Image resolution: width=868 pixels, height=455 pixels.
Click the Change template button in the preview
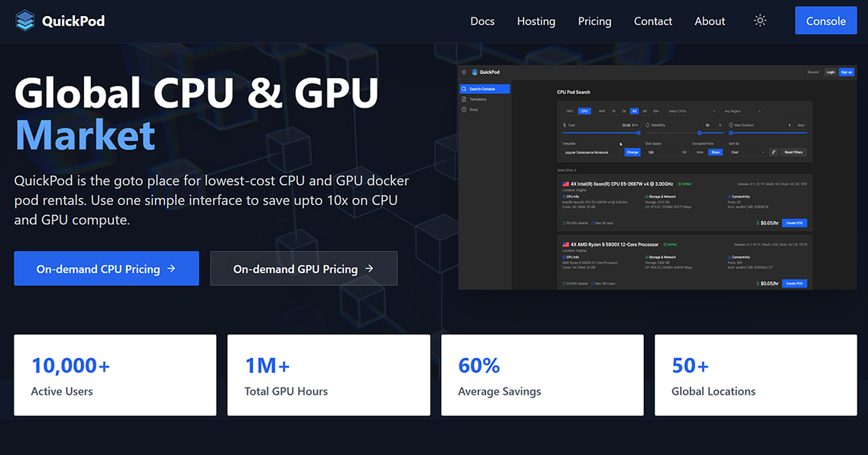point(633,152)
